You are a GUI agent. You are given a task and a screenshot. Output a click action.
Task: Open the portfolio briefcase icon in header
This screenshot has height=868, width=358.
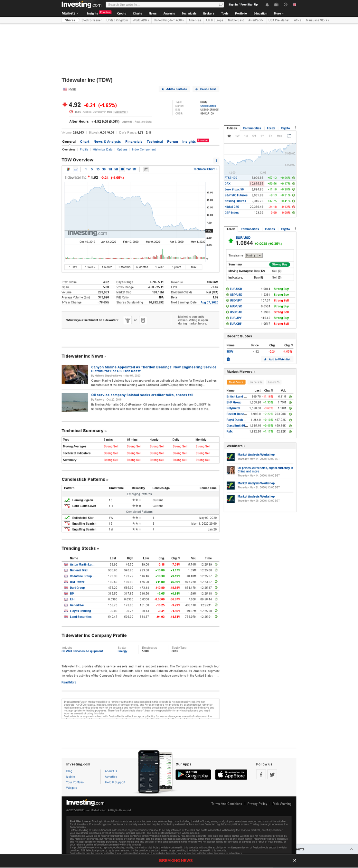click(276, 5)
